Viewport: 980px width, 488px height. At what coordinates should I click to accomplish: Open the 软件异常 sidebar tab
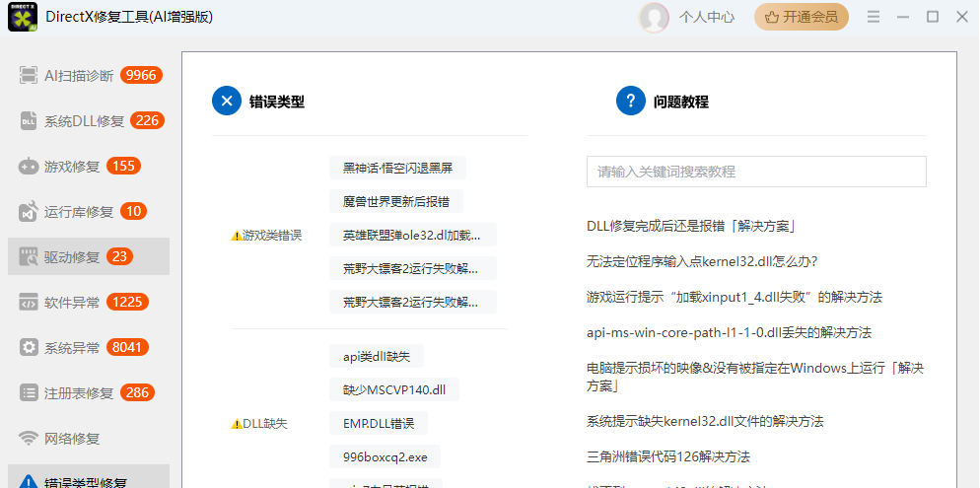(88, 303)
